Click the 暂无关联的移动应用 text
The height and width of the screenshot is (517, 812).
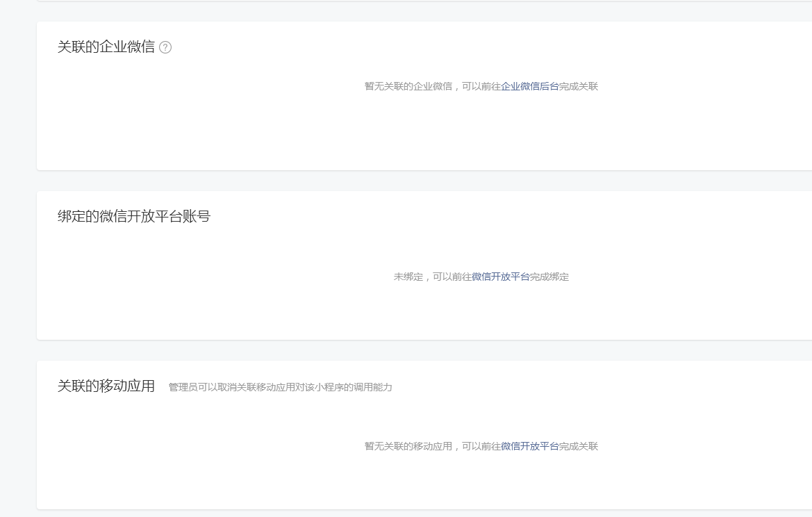tap(408, 447)
